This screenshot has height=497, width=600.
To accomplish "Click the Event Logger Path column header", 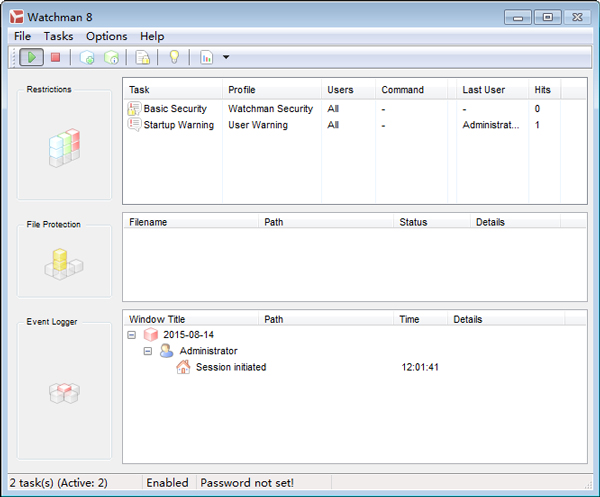I will (326, 319).
